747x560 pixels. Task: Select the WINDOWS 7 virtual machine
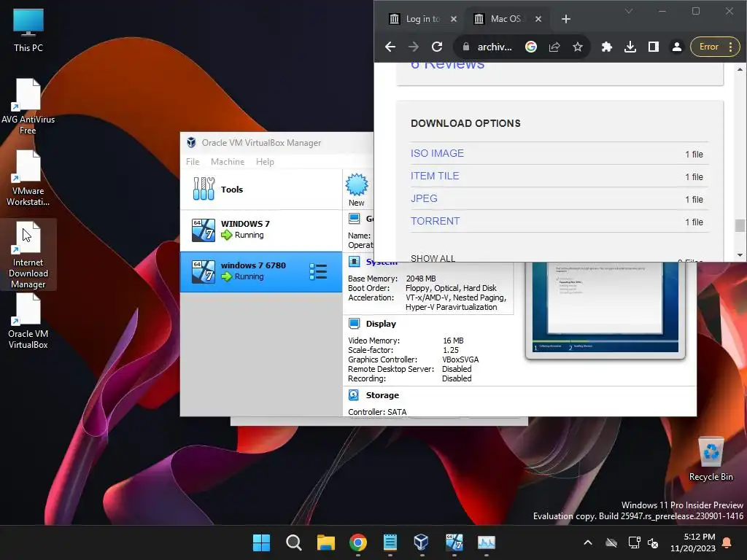261,230
